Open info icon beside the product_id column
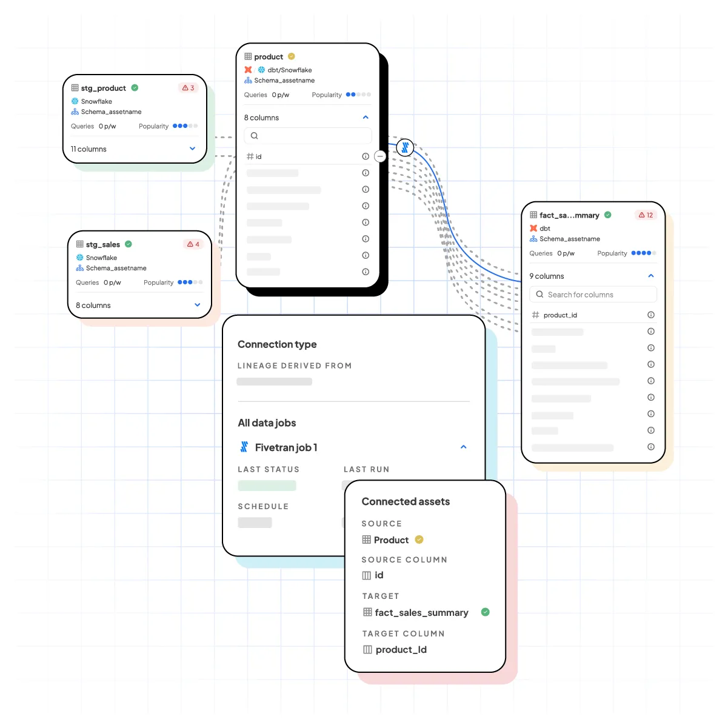Image resolution: width=728 pixels, height=728 pixels. [651, 315]
